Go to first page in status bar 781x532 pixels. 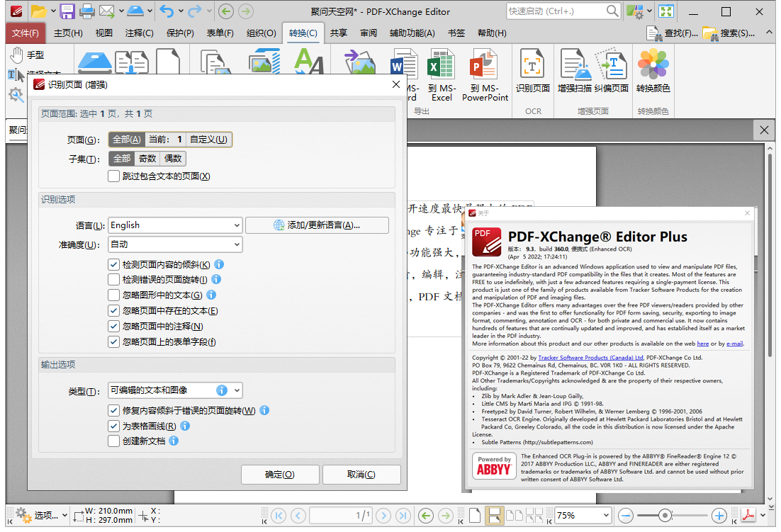279,516
